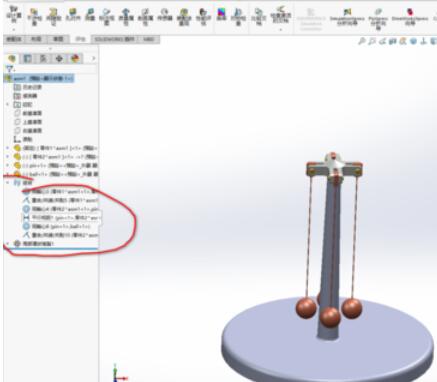
Task: Open Assembly Visualization tool
Action: point(184,17)
